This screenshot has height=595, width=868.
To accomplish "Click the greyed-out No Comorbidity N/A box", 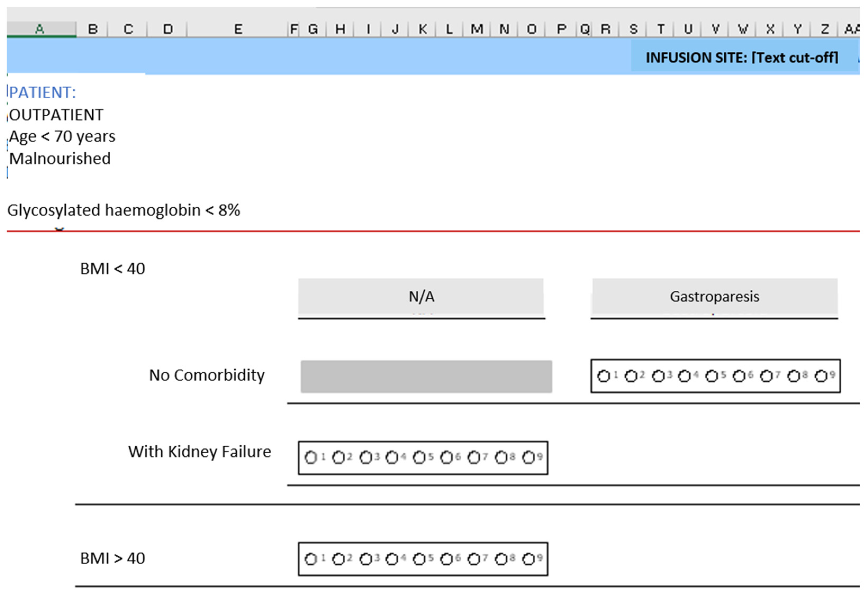I will click(x=426, y=376).
